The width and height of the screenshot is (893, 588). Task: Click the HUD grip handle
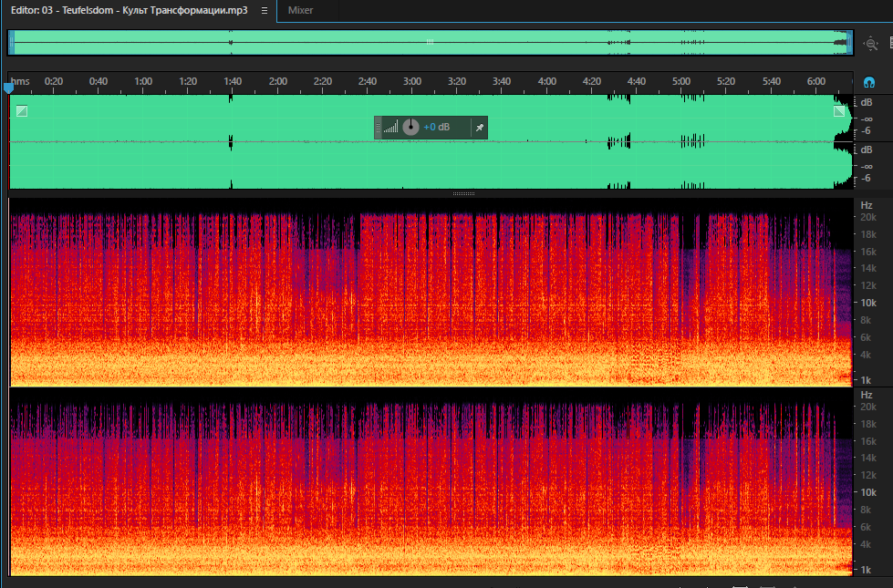click(x=378, y=128)
